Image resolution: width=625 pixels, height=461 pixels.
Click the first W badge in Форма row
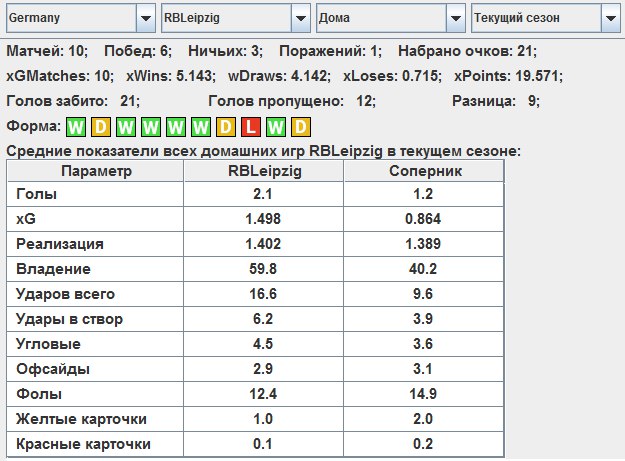[76, 127]
